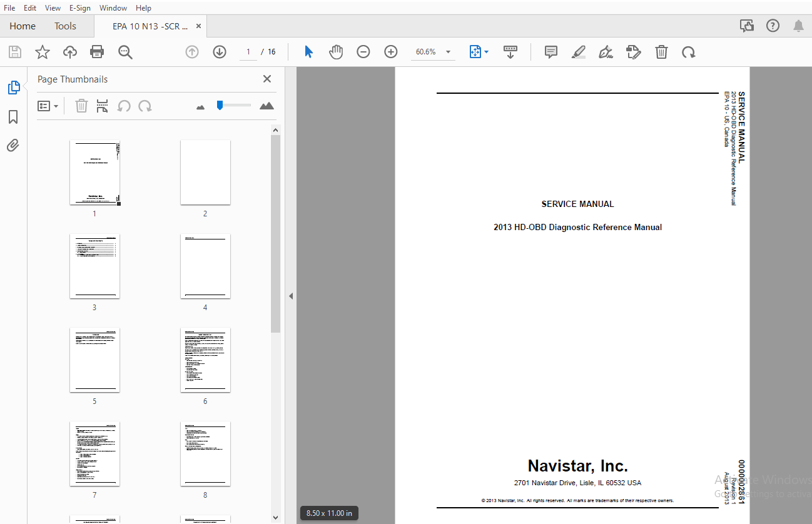Click the thumbnails scrollbar up arrow
The width and height of the screenshot is (812, 524).
pyautogui.click(x=276, y=130)
